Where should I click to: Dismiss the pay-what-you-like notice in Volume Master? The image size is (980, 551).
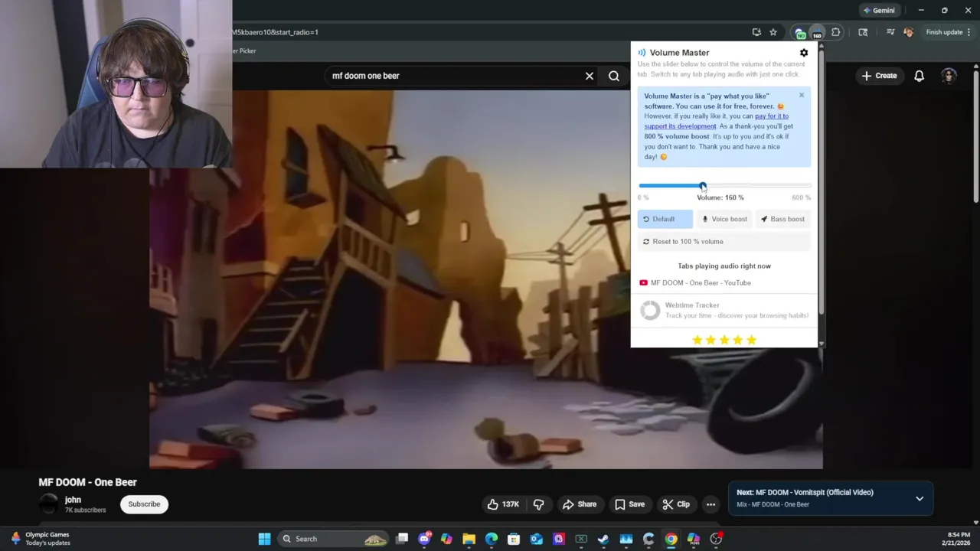tap(802, 96)
